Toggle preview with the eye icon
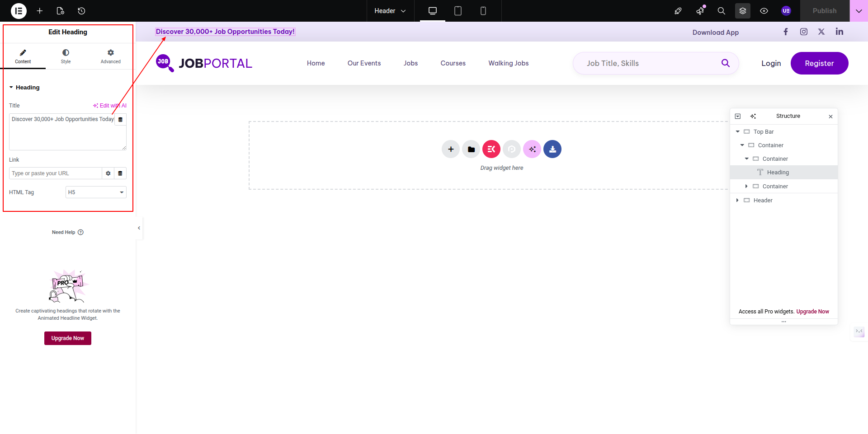Viewport: 868px width, 434px height. 764,11
